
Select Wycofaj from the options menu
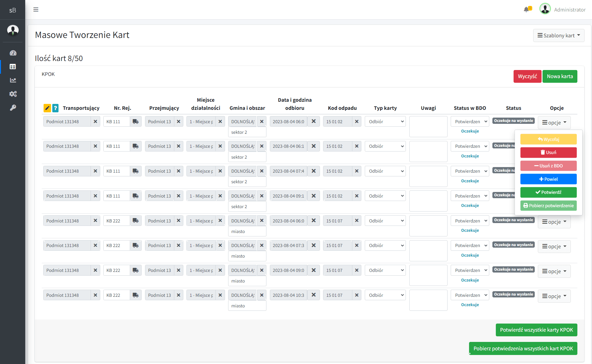click(548, 139)
